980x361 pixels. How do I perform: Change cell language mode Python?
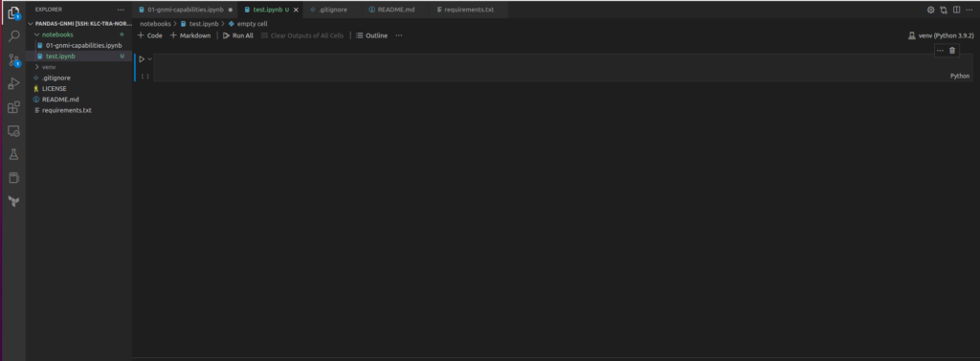coord(960,76)
